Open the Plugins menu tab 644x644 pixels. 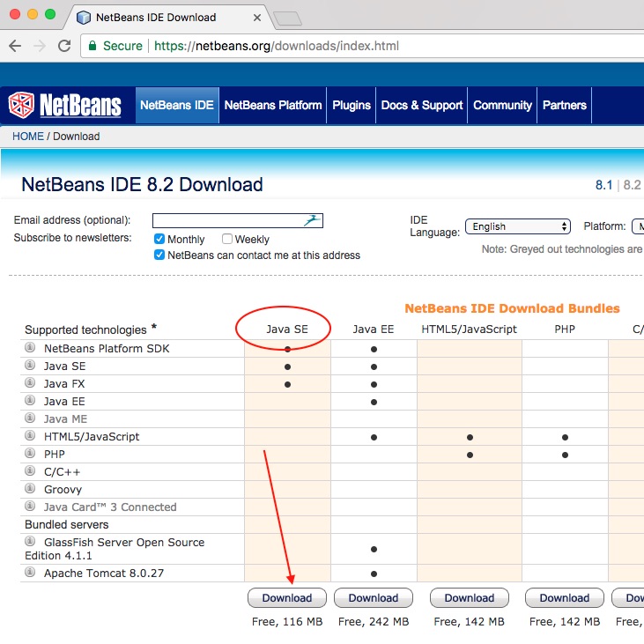[352, 105]
